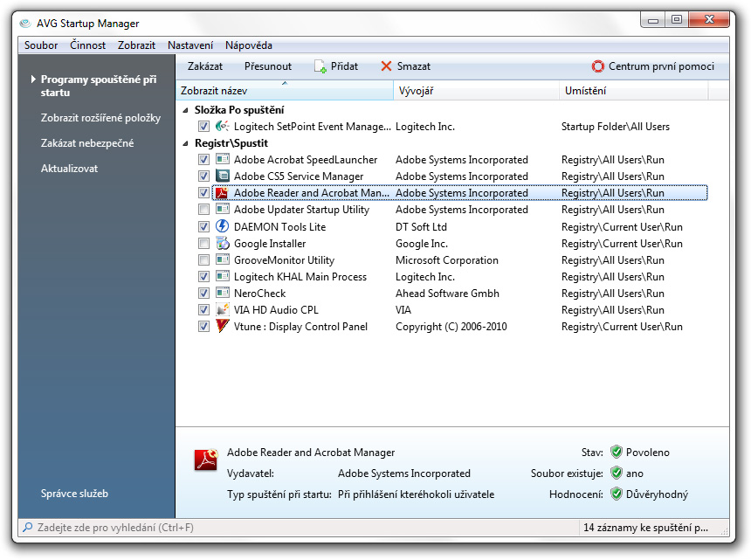
Task: Uncheck Adobe Acrobat SpeedLauncher checkbox
Action: (203, 160)
